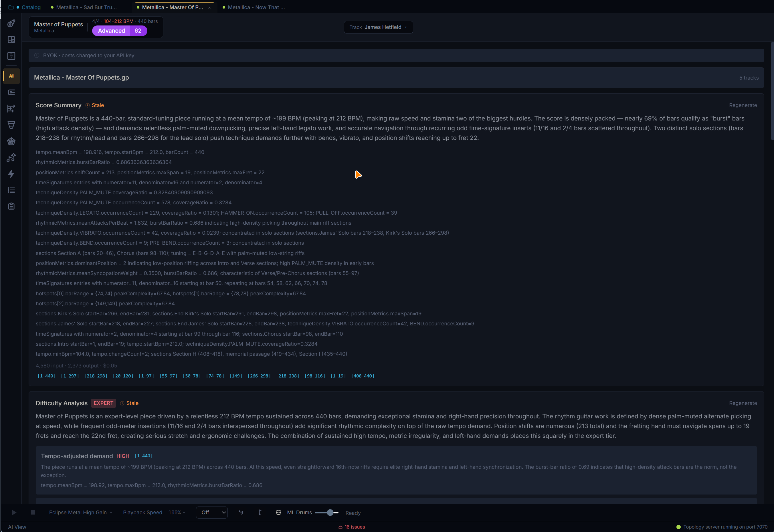774x532 pixels.
Task: Click the vertical scrollbar on the right
Action: point(772,92)
